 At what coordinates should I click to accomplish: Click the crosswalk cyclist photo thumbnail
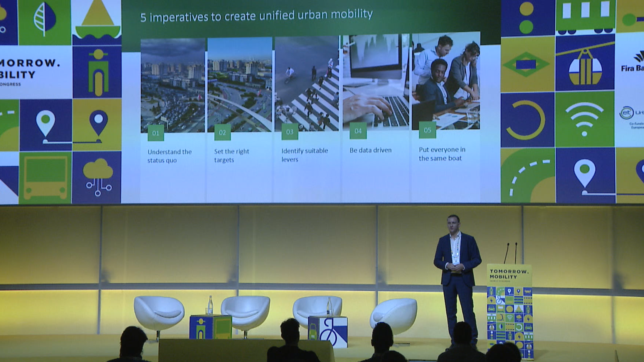(306, 83)
